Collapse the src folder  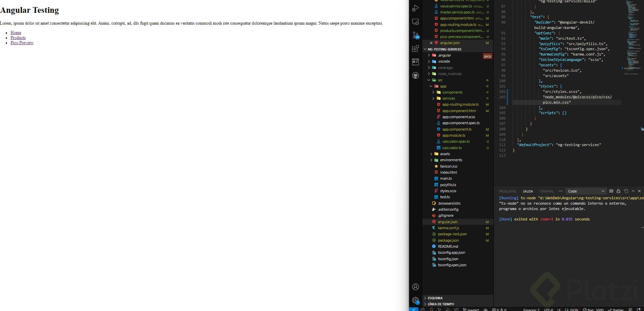coord(458,80)
